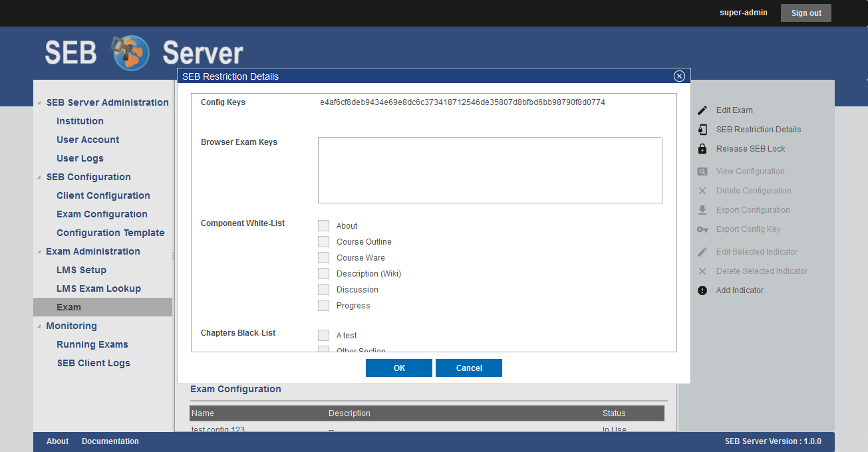
Task: Enable the About component checkbox
Action: coord(324,226)
